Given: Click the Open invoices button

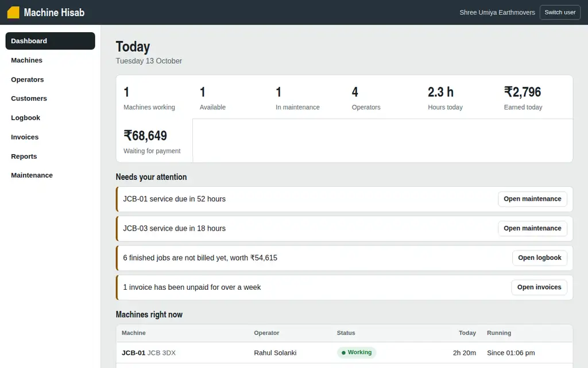Looking at the screenshot, I should pos(539,287).
